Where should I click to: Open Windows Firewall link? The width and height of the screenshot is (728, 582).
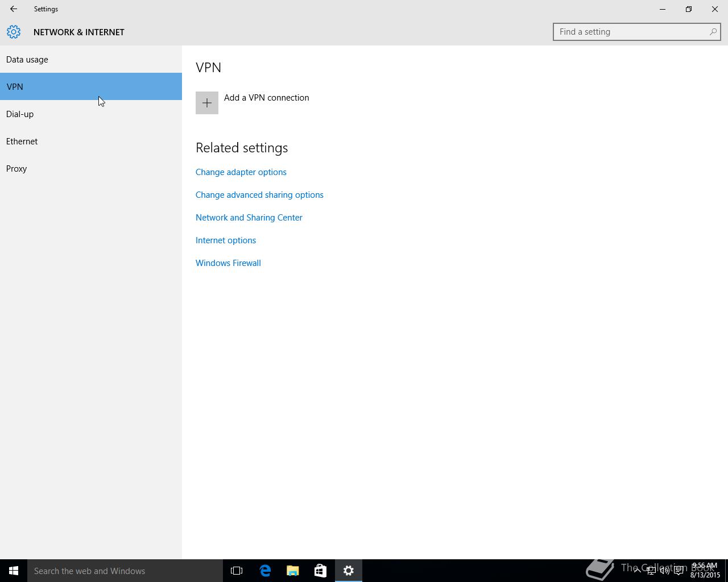click(228, 263)
